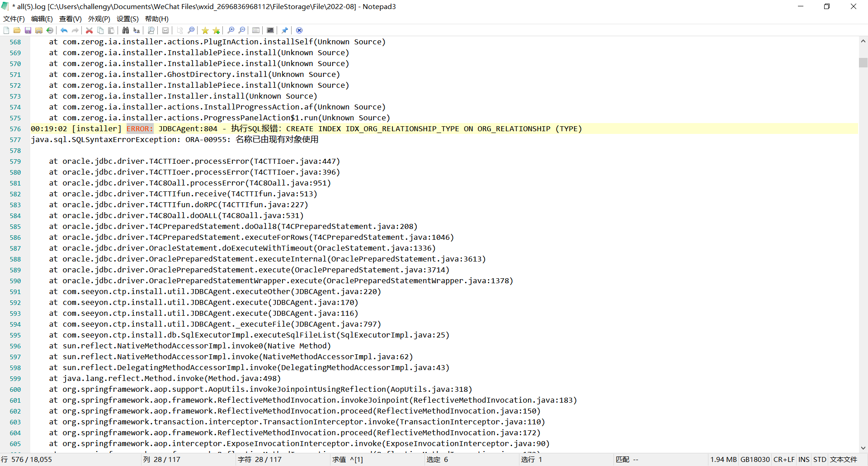Image resolution: width=868 pixels, height=466 pixels.
Task: Click the highlighted ERROR: word on line 576
Action: pyautogui.click(x=140, y=129)
